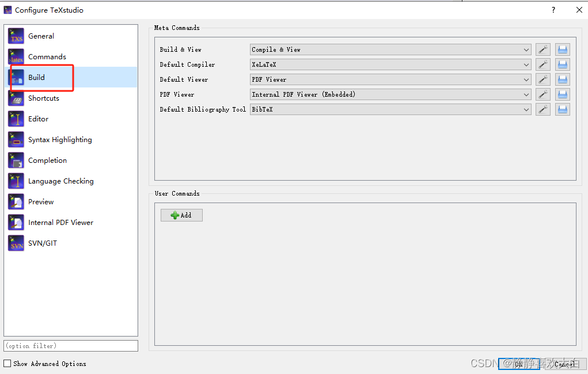Open the Build & View dropdown

(390, 49)
